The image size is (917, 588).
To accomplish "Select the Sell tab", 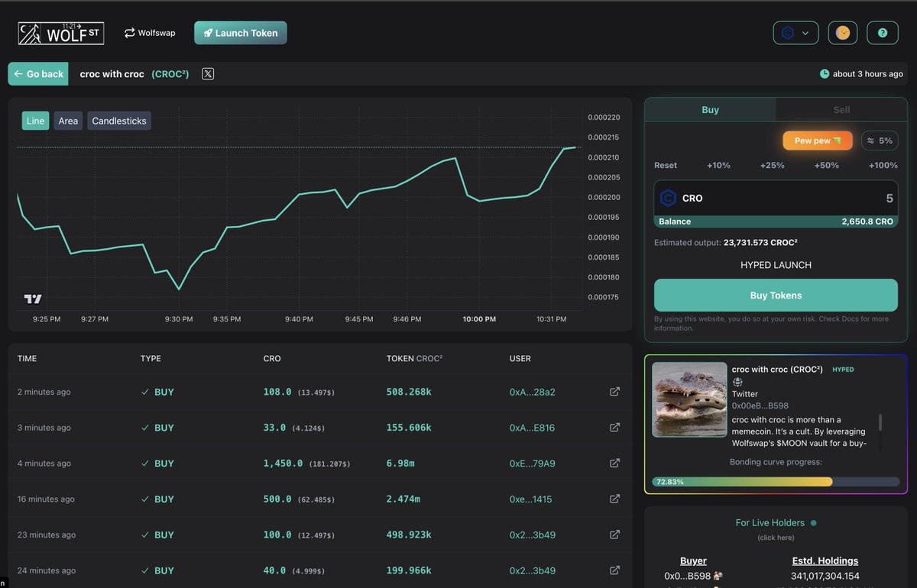I will pos(841,110).
